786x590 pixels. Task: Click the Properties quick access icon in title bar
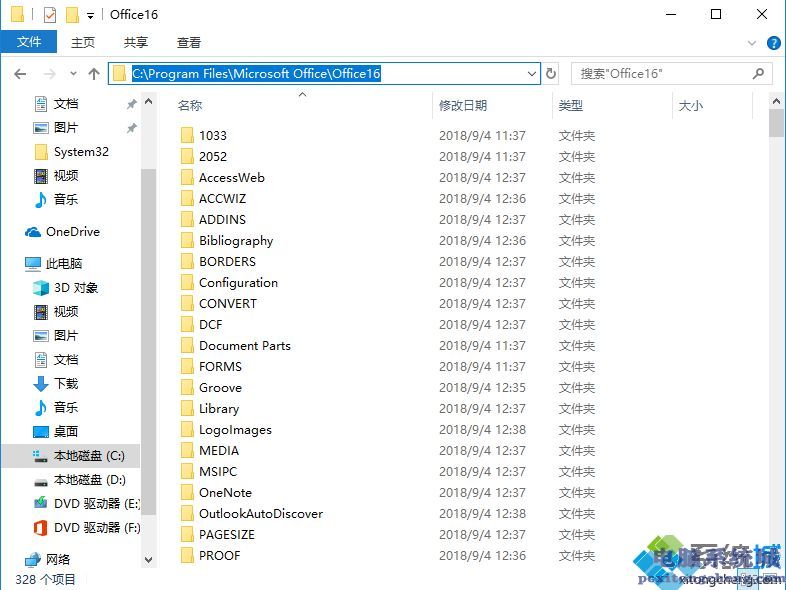(x=50, y=15)
